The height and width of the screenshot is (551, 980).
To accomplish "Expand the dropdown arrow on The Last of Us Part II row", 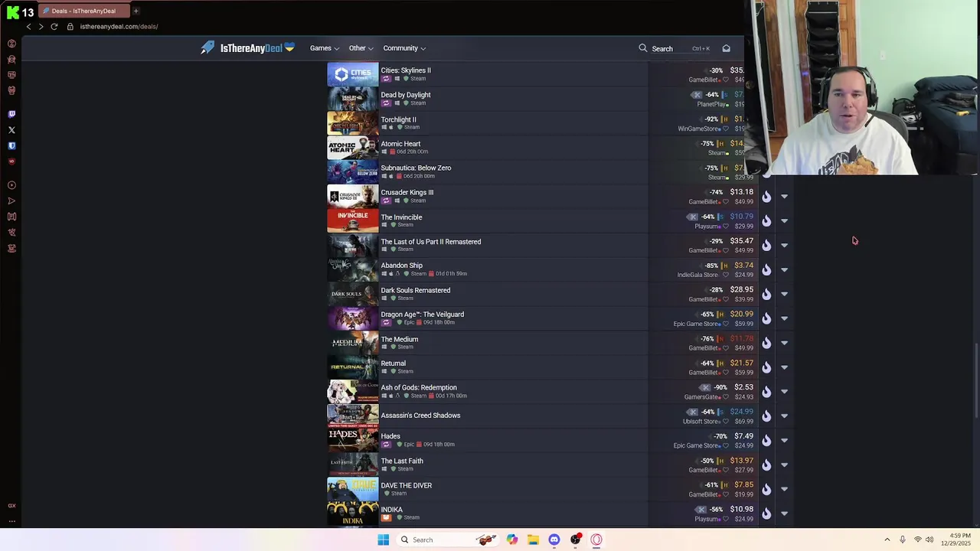I will tap(784, 246).
